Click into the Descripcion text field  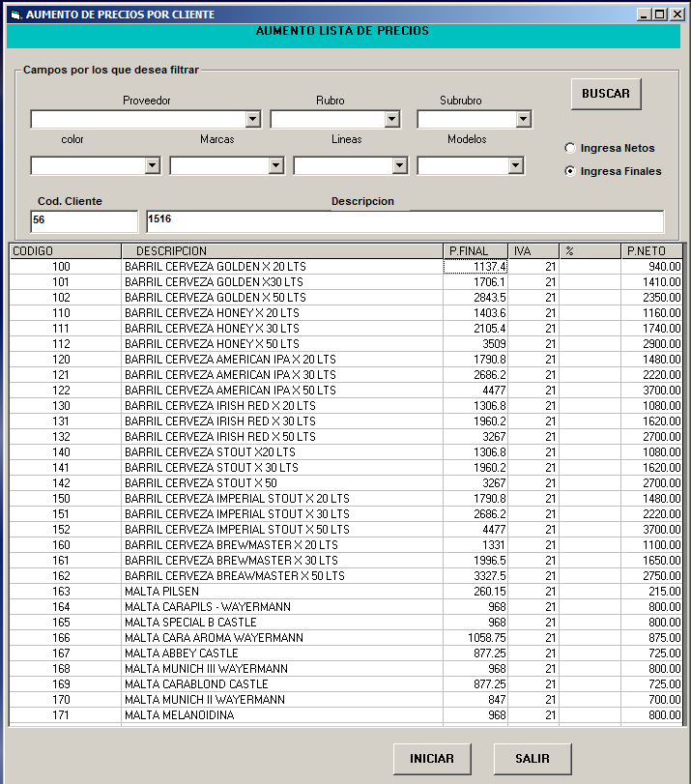pyautogui.click(x=405, y=221)
